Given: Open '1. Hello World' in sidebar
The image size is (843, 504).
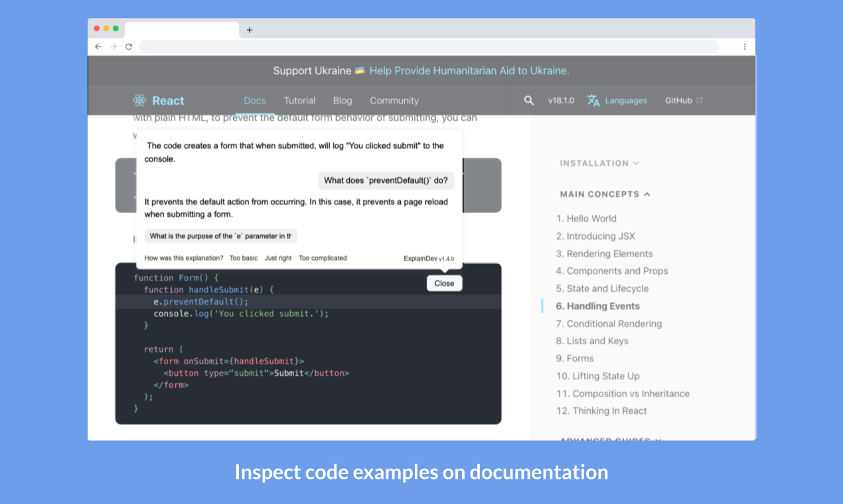Looking at the screenshot, I should (587, 218).
